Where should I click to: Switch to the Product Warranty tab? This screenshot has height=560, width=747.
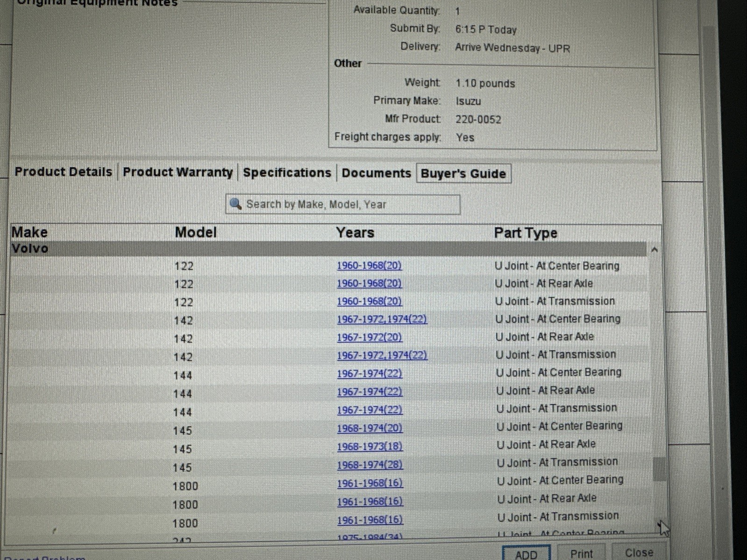coord(178,172)
